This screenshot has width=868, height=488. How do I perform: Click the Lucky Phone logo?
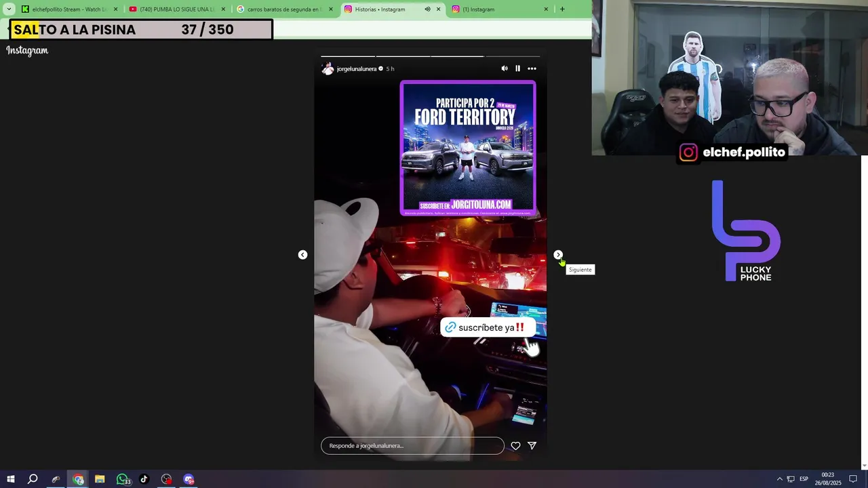[x=746, y=231]
